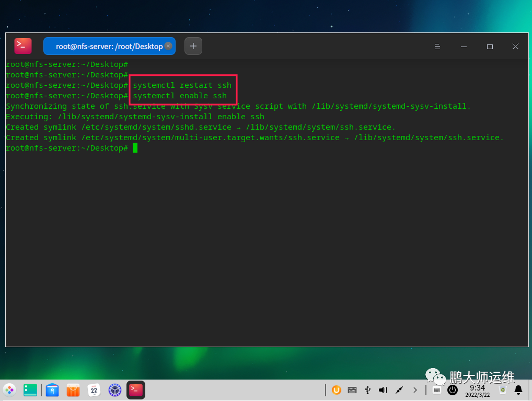Click the text 'systemctl restart ssh'
Image resolution: width=532 pixels, height=401 pixels.
coord(182,85)
